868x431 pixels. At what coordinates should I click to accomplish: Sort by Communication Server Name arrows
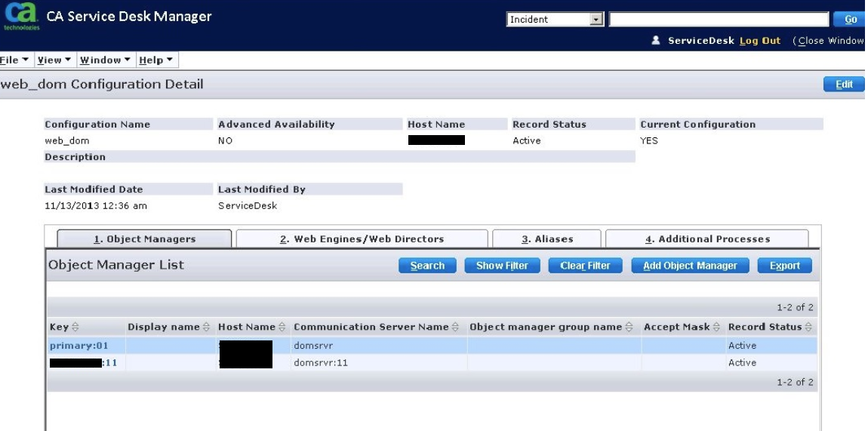coord(456,327)
